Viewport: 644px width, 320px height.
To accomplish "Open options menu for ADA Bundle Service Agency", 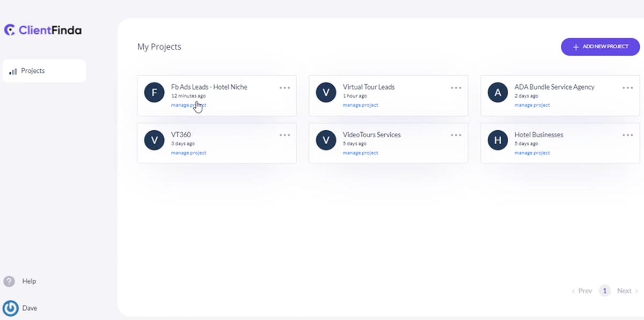I will click(x=628, y=87).
